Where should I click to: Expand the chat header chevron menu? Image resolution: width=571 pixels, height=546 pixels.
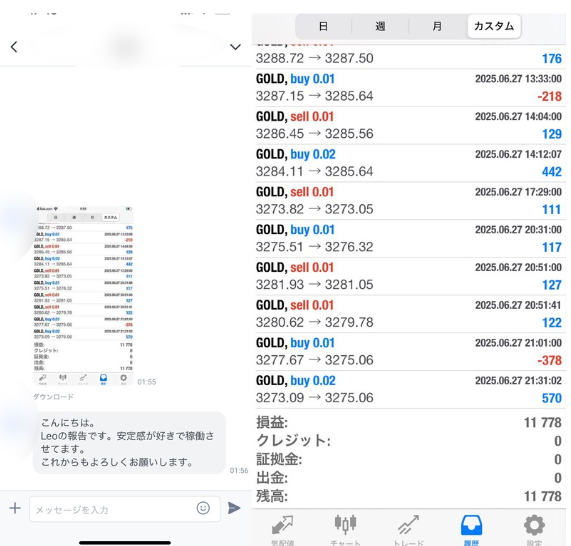(x=235, y=47)
